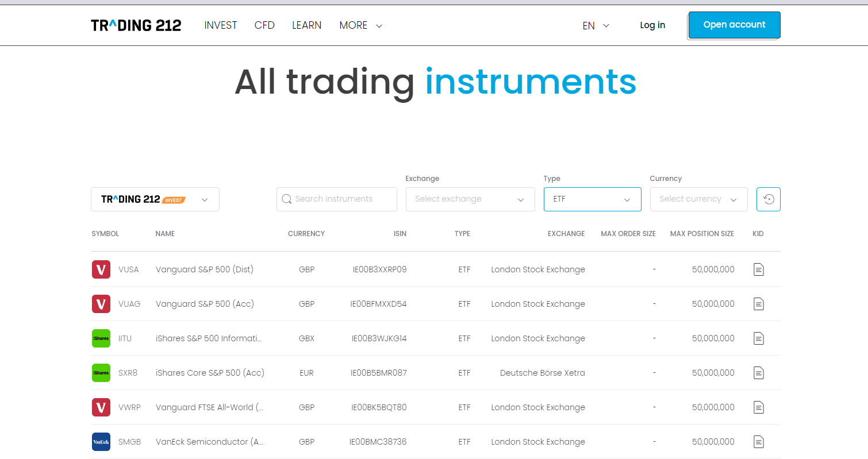Click the reset filters icon button

[x=768, y=199]
